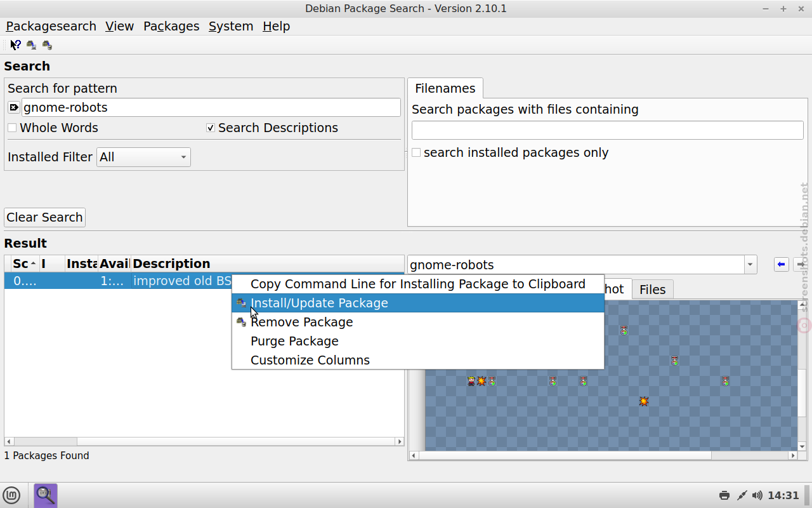The image size is (812, 508).
Task: Click the Clear Search button
Action: [x=44, y=217]
